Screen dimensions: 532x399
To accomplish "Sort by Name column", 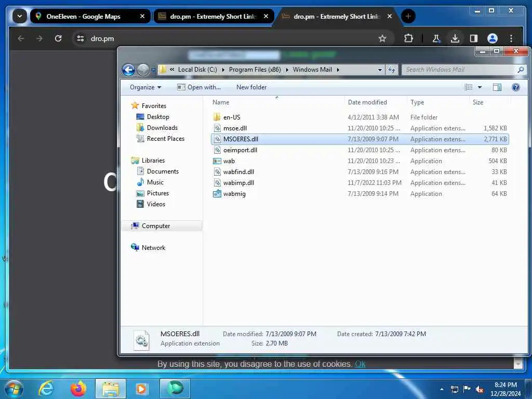I will (277, 102).
